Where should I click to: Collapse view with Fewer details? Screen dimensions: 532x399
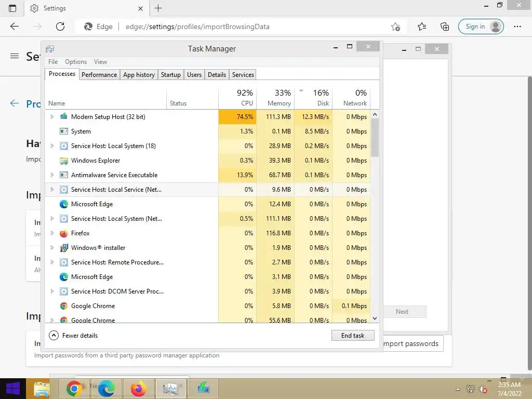click(x=73, y=336)
